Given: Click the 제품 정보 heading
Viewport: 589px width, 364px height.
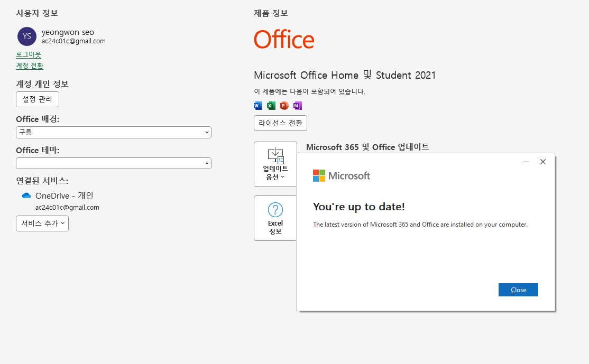Looking at the screenshot, I should [x=271, y=13].
